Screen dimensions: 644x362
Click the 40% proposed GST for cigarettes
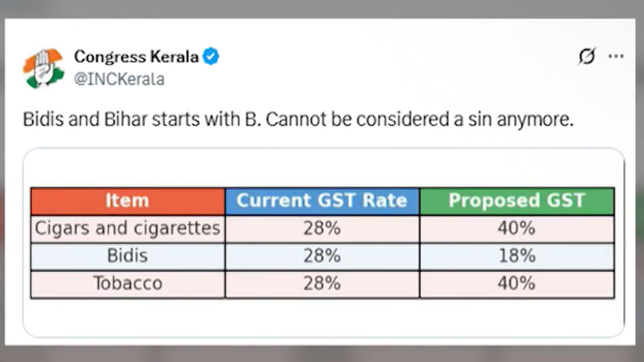point(517,229)
